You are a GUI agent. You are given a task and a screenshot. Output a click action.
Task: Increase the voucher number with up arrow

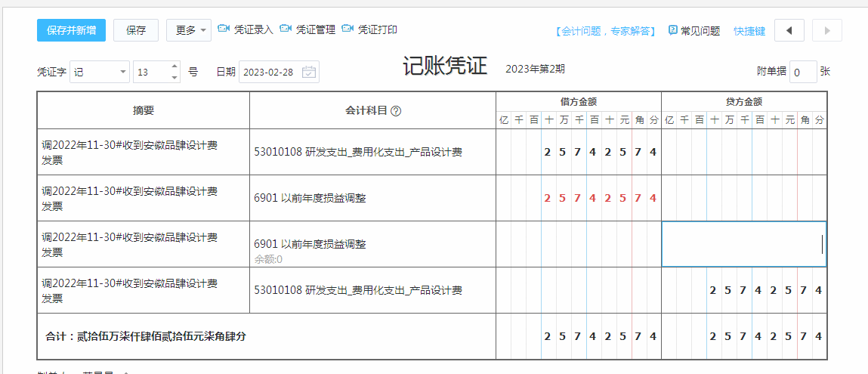[175, 67]
